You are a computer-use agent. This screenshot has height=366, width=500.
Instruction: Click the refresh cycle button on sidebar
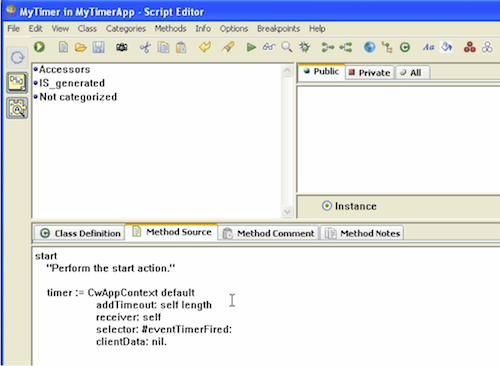17,57
